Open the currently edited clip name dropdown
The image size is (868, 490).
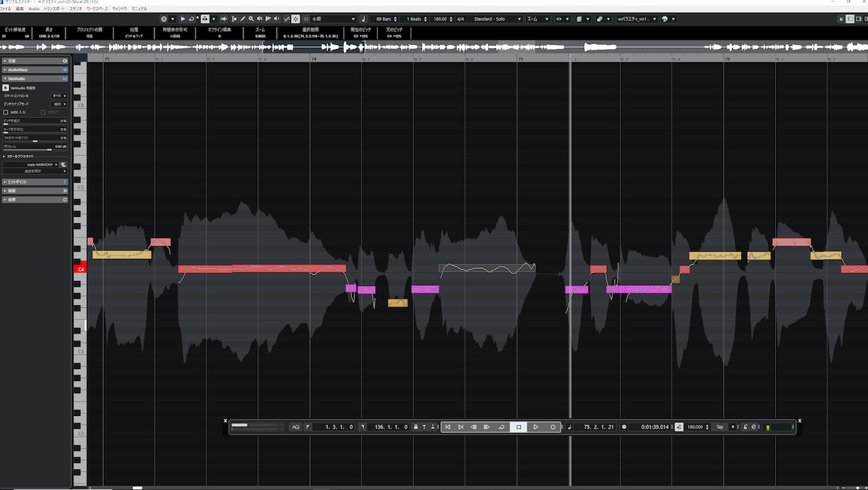pos(637,18)
